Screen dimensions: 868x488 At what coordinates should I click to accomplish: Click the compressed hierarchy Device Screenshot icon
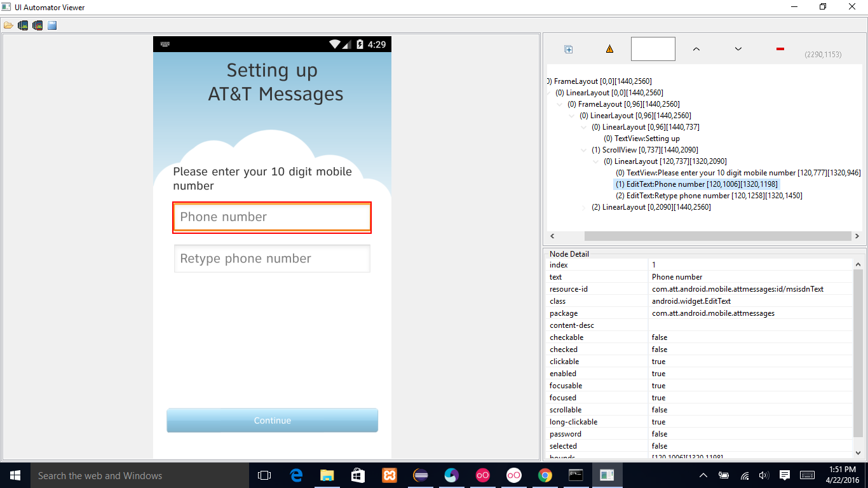37,25
